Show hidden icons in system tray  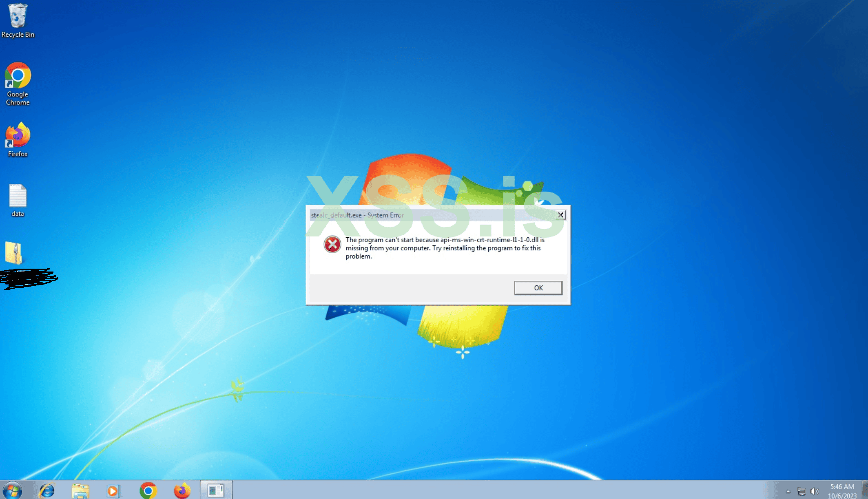(788, 491)
